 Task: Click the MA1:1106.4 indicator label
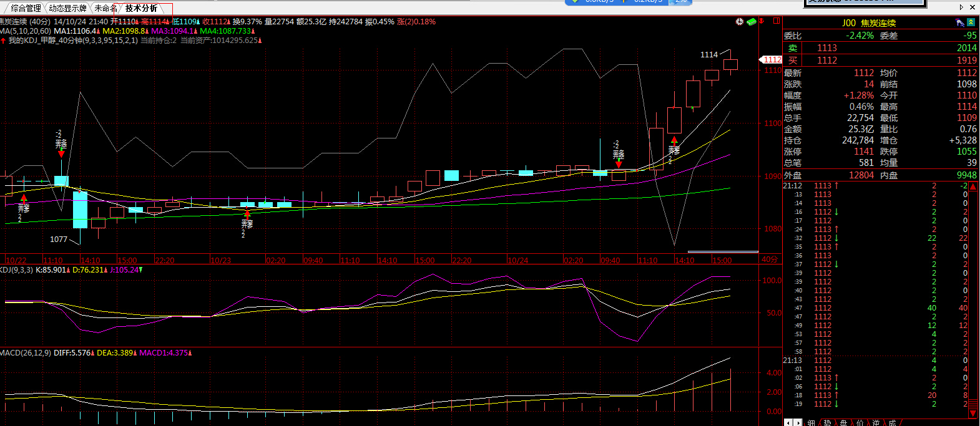(x=76, y=31)
